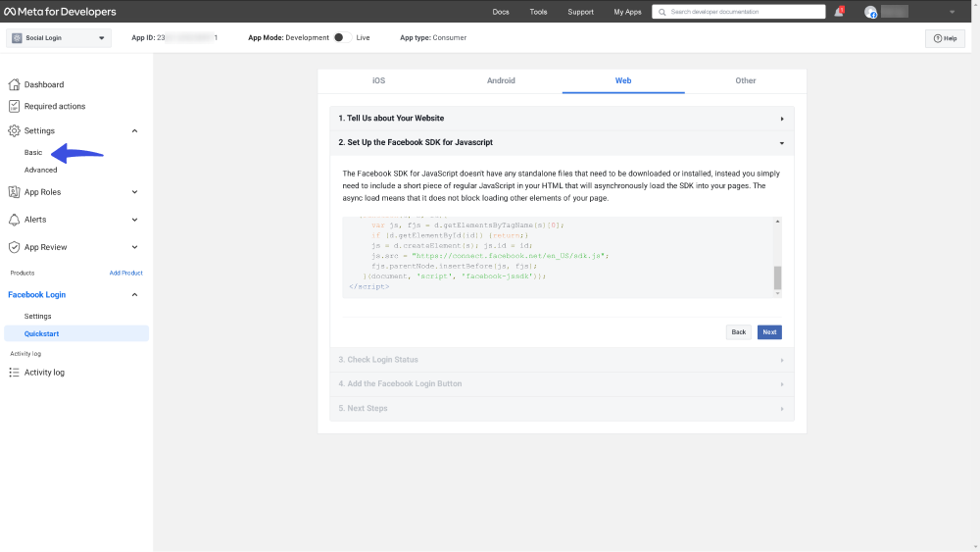Open Docs in the top navigation
The image size is (980, 552).
pos(501,12)
